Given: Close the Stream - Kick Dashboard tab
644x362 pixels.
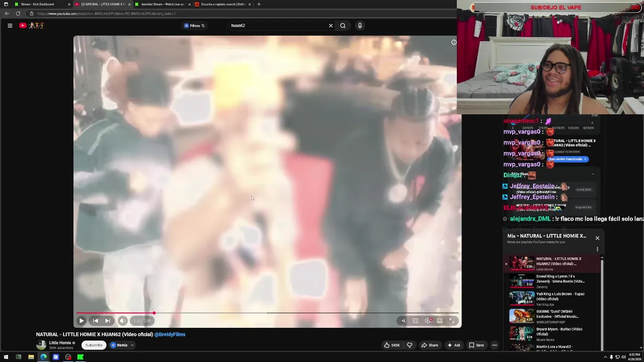Looking at the screenshot, I should click(69, 4).
